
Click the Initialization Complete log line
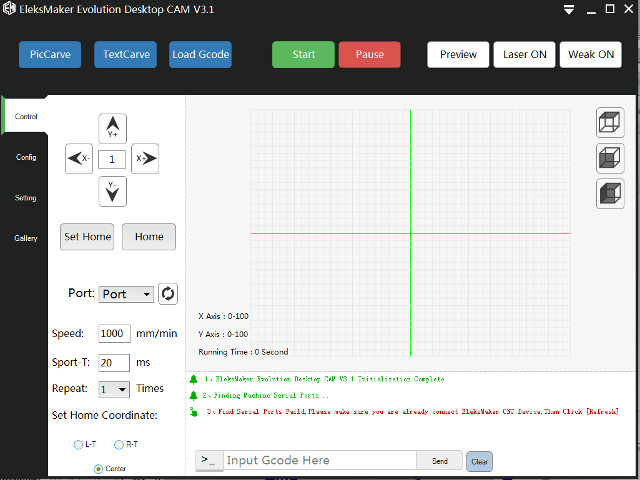pos(324,379)
